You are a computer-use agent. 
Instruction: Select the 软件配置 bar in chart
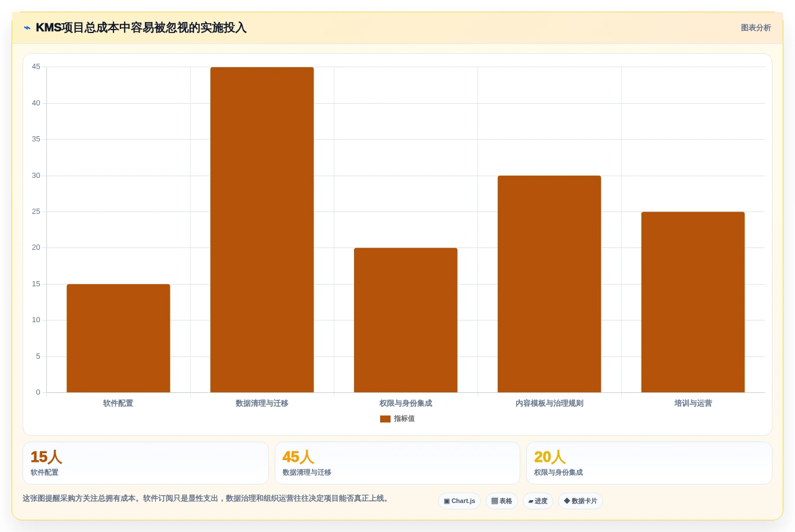pyautogui.click(x=118, y=338)
